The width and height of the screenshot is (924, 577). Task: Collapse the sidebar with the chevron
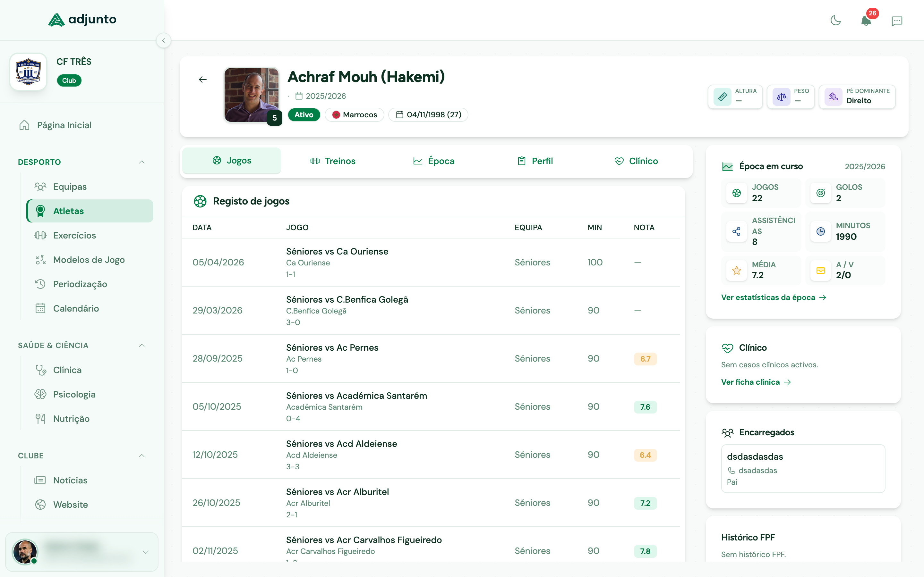[x=164, y=40]
